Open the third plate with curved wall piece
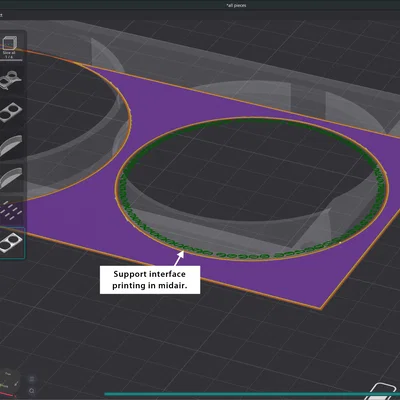 11,145
